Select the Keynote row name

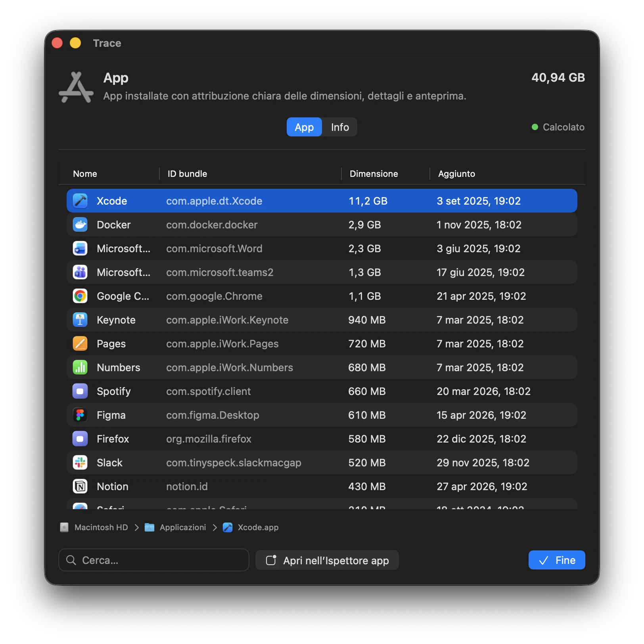pos(116,320)
